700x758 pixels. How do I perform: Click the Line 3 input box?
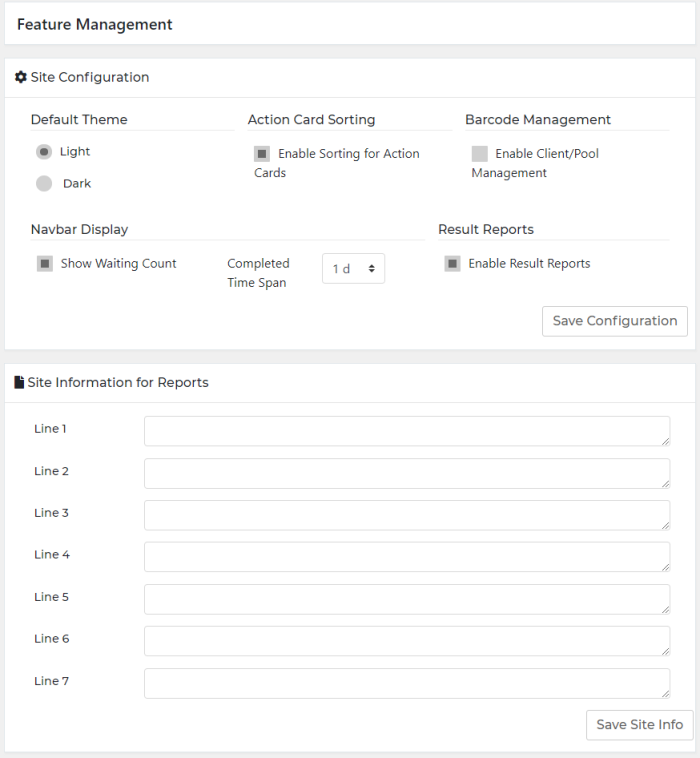click(x=406, y=515)
